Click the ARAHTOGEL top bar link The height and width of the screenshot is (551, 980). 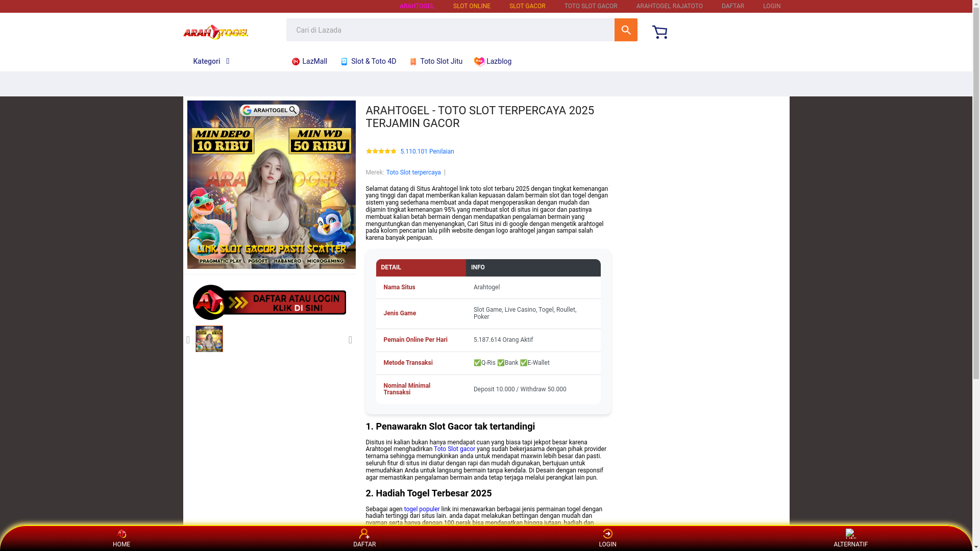416,6
